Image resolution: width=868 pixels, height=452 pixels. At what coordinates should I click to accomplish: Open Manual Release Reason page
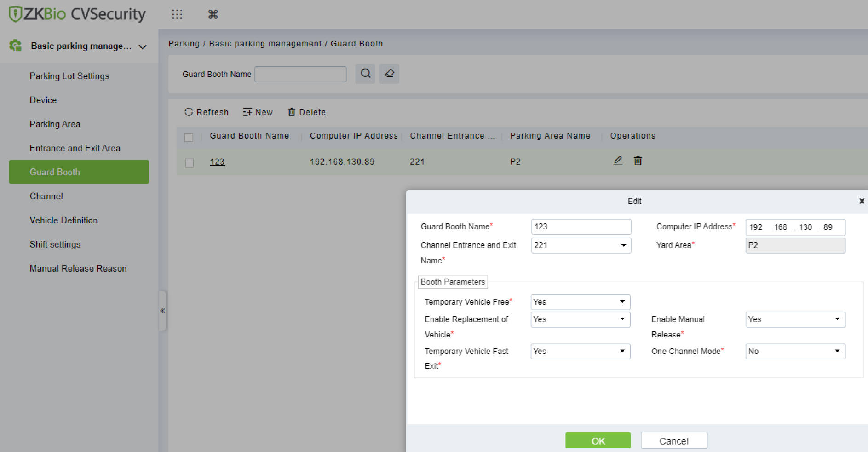pyautogui.click(x=78, y=268)
